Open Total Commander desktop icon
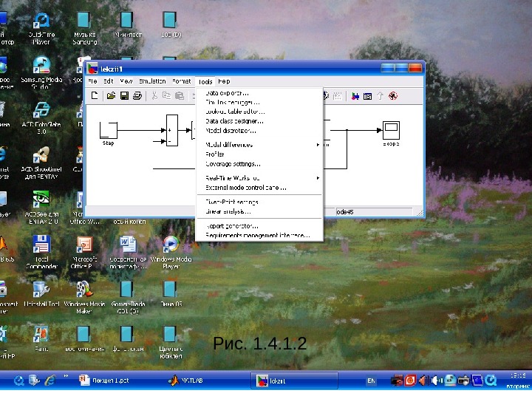 pos(41,252)
